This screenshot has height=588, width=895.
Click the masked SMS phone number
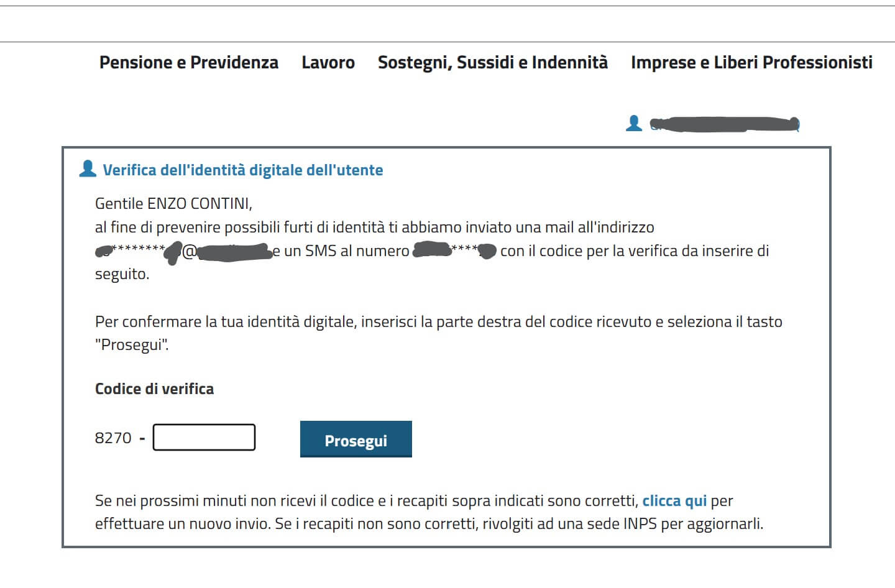pyautogui.click(x=454, y=251)
